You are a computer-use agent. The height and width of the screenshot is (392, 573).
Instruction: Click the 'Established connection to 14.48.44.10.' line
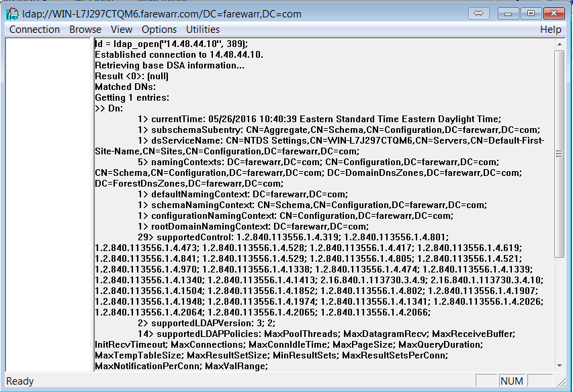179,55
